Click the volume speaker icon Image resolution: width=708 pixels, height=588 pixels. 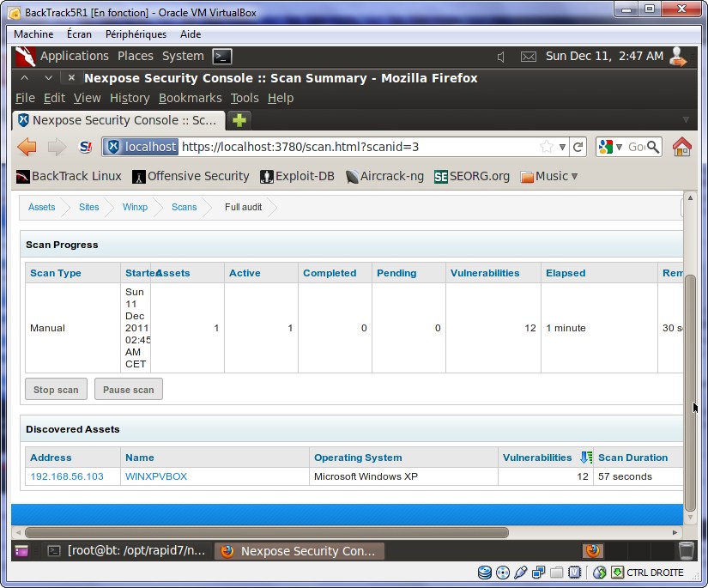pos(500,57)
